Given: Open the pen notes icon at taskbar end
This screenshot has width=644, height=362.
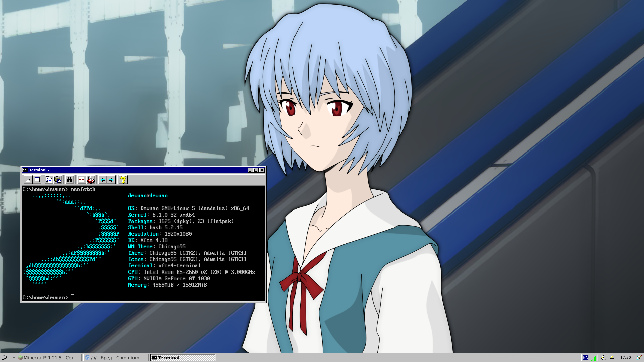Looking at the screenshot, I should pyautogui.click(x=639, y=358).
